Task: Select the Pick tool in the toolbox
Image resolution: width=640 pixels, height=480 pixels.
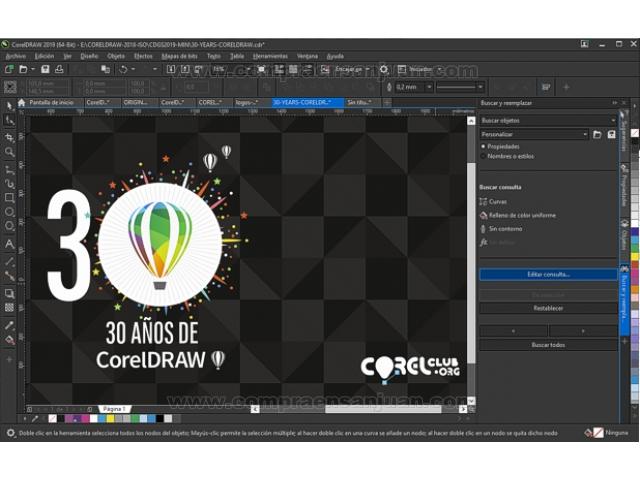Action: 9,106
